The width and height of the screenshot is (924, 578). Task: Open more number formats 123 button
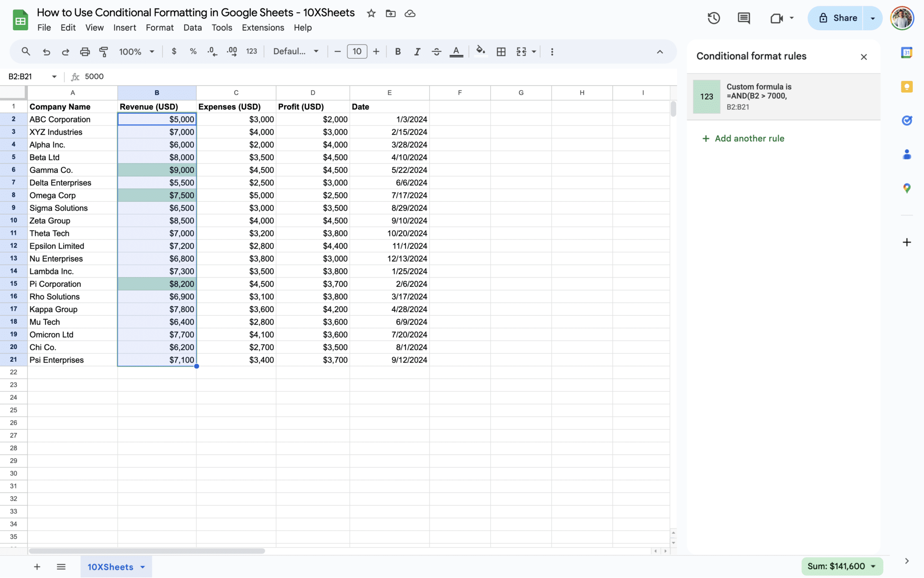[252, 51]
